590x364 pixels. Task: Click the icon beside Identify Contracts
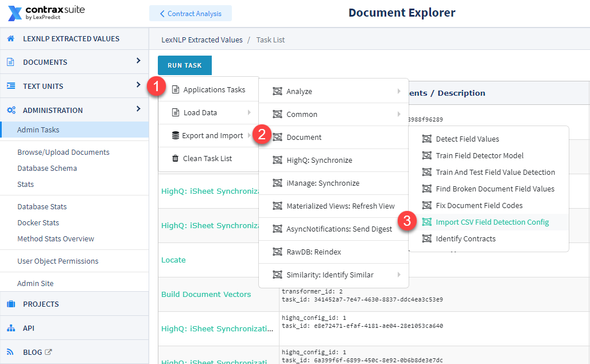pos(426,238)
